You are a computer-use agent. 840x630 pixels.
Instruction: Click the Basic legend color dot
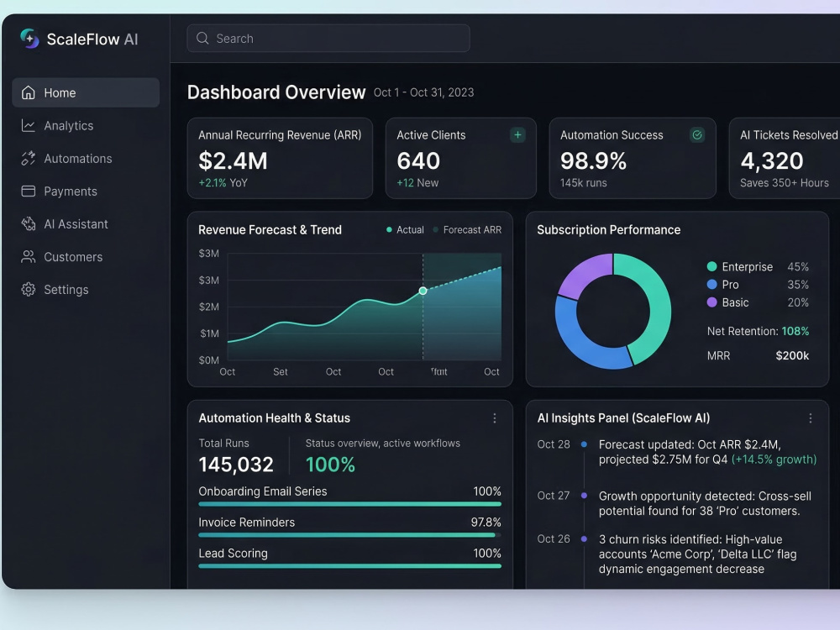click(x=711, y=302)
